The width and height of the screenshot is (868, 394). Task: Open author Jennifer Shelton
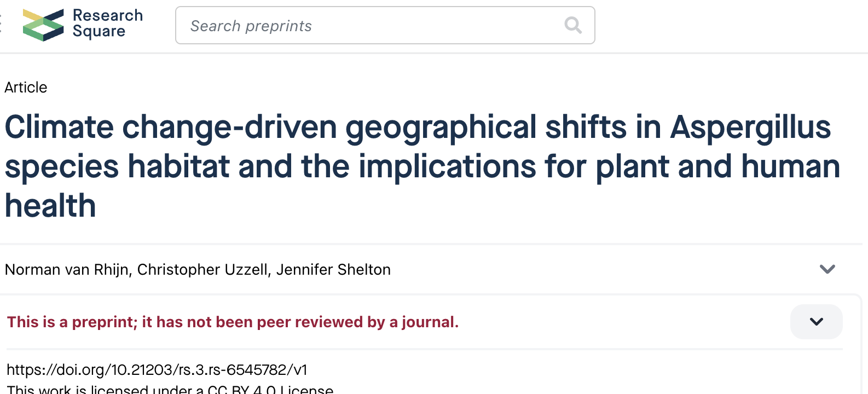(x=333, y=269)
